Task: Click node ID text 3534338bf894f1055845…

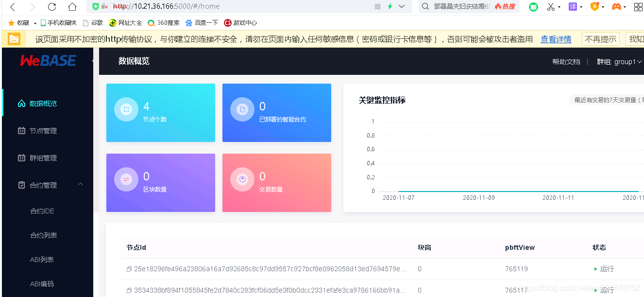Action: pyautogui.click(x=270, y=290)
